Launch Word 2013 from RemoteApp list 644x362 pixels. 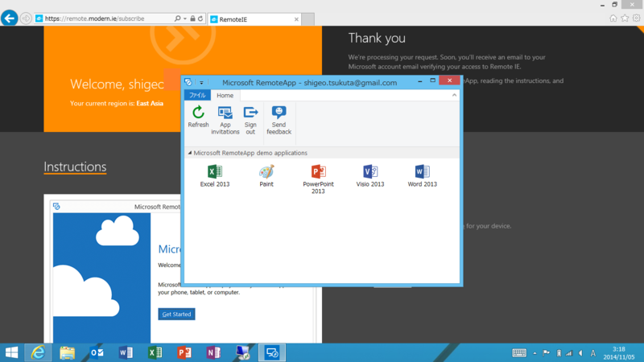[x=422, y=176]
